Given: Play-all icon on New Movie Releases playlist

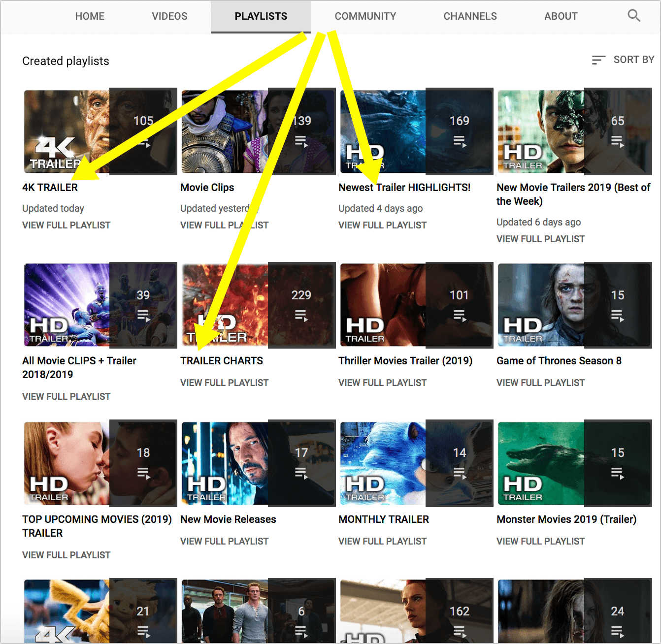Looking at the screenshot, I should coord(301,474).
